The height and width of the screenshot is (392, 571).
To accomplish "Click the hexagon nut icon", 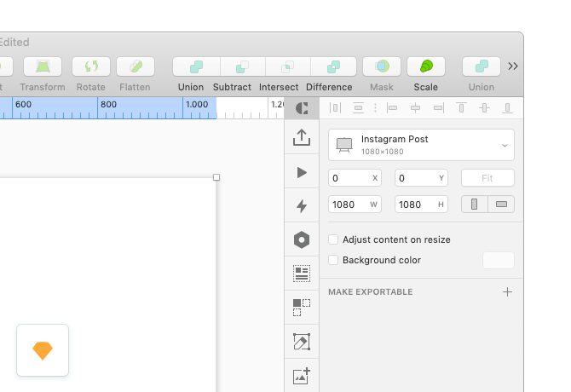I will coord(302,239).
